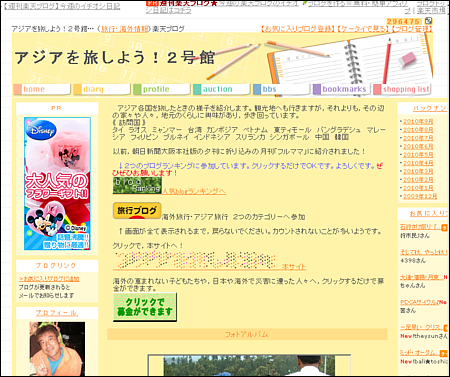Click the アジアを旅しよう！2号館 blog title
This screenshot has width=450, height=377.
[115, 58]
